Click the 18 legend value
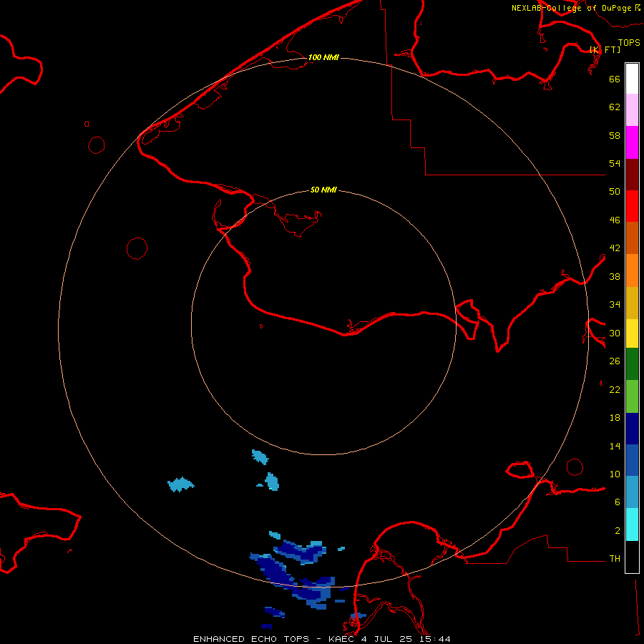Viewport: 644px width, 644px height. [x=615, y=418]
